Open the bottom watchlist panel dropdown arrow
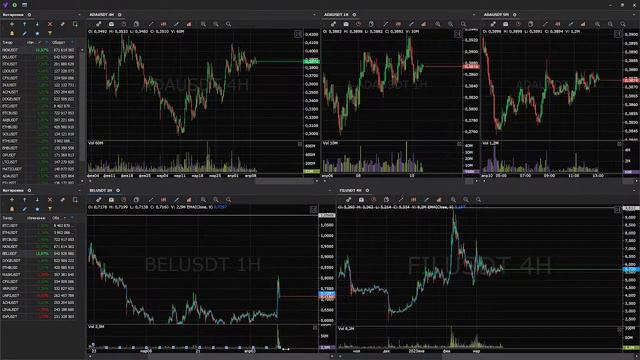 tap(79, 190)
